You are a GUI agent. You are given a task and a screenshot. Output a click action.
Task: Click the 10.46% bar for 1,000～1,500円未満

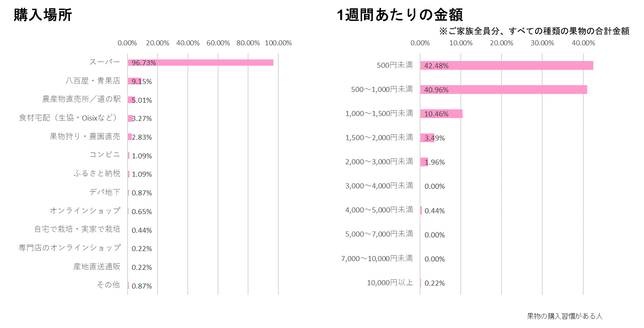tap(441, 114)
